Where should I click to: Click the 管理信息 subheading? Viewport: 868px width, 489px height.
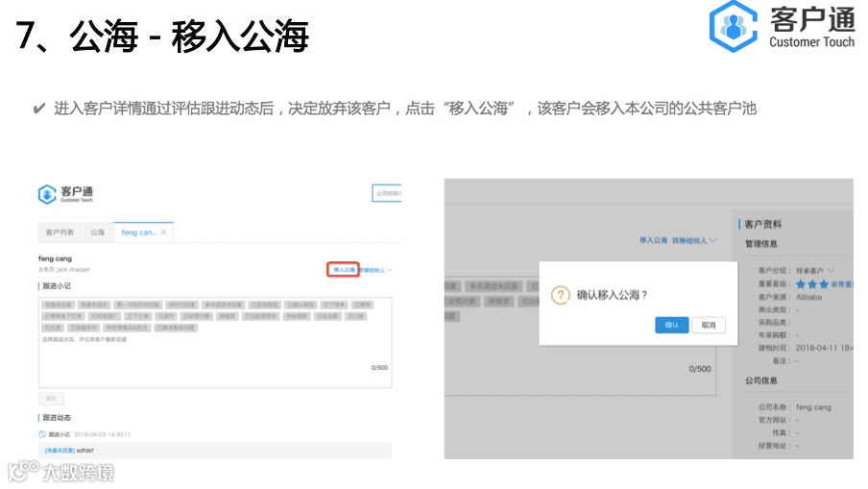[x=761, y=244]
